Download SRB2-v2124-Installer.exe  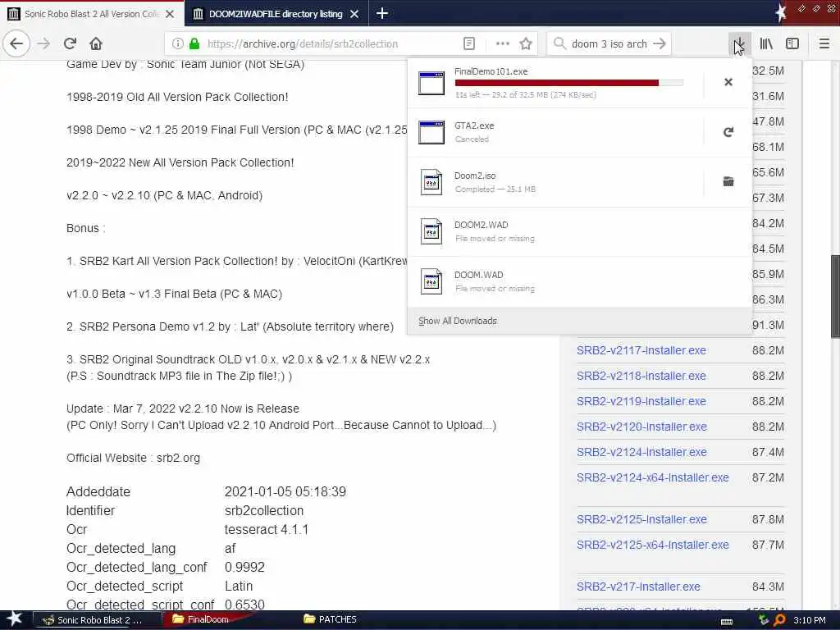click(641, 452)
